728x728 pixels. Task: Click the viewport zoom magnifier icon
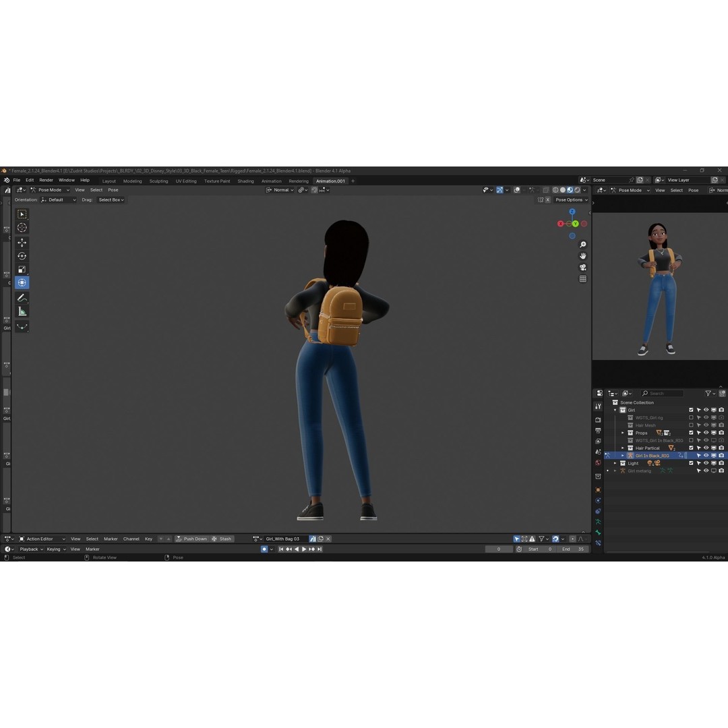pyautogui.click(x=582, y=245)
